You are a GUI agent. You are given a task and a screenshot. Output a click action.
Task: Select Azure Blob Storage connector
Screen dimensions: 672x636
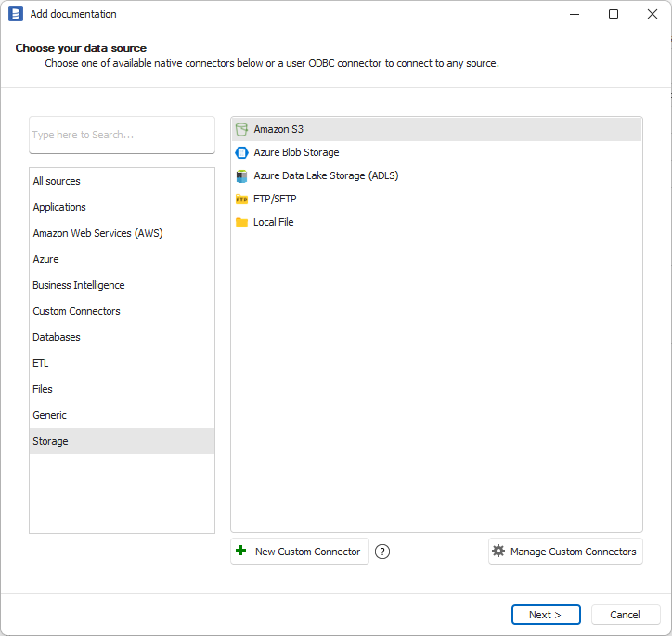(436, 152)
